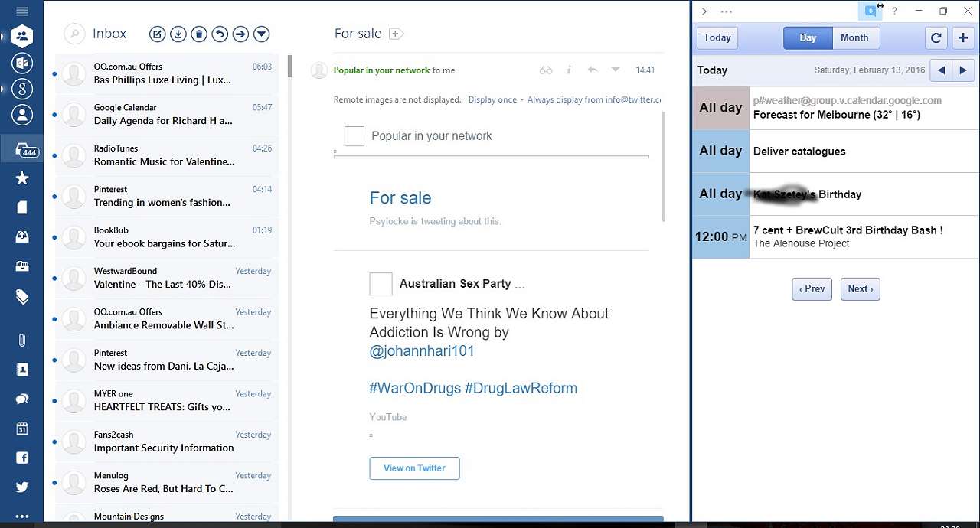Delete message using trash toolbar icon
This screenshot has width=980, height=528.
point(198,34)
